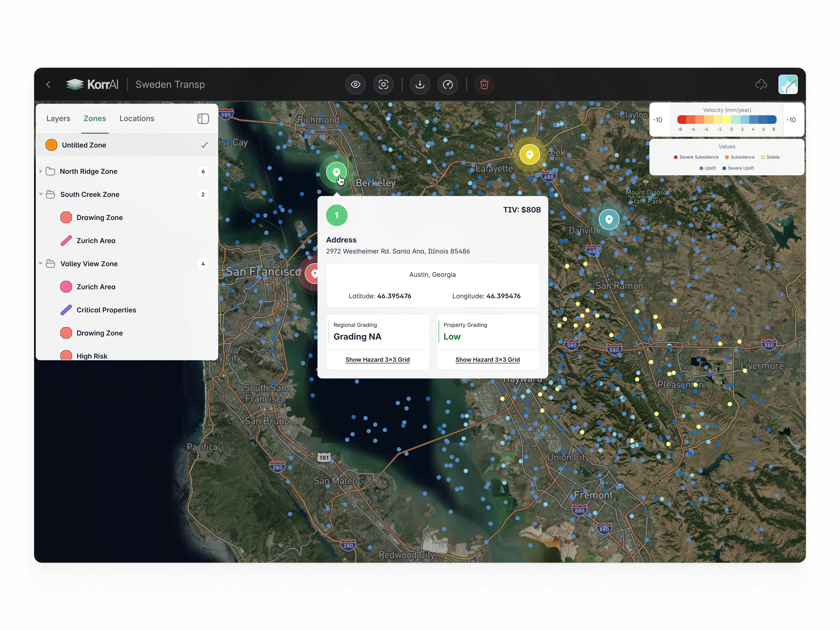This screenshot has height=630, width=840.
Task: Click the back arrow beside KorrAI logo
Action: [x=48, y=84]
